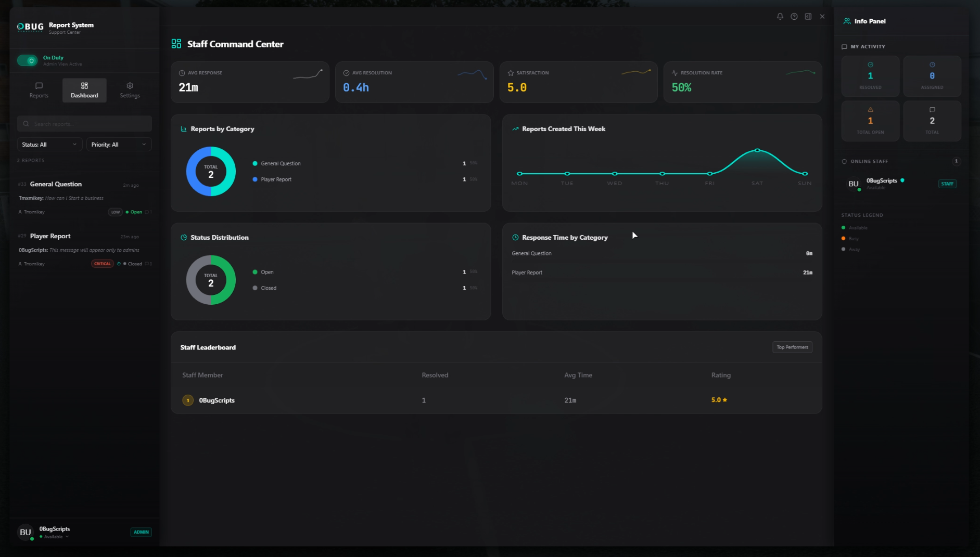Click the Top Performers button

[x=792, y=347]
